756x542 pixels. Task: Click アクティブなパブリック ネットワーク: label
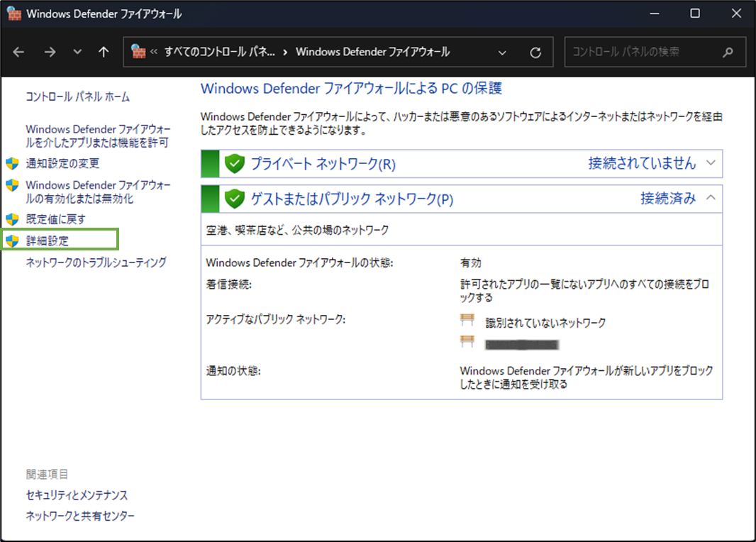[x=276, y=319]
